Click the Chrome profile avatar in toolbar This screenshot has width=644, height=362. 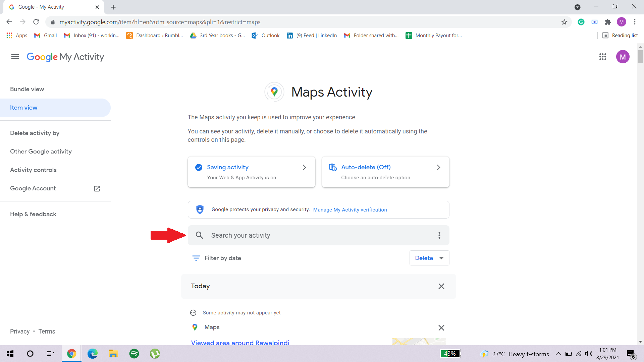click(621, 22)
